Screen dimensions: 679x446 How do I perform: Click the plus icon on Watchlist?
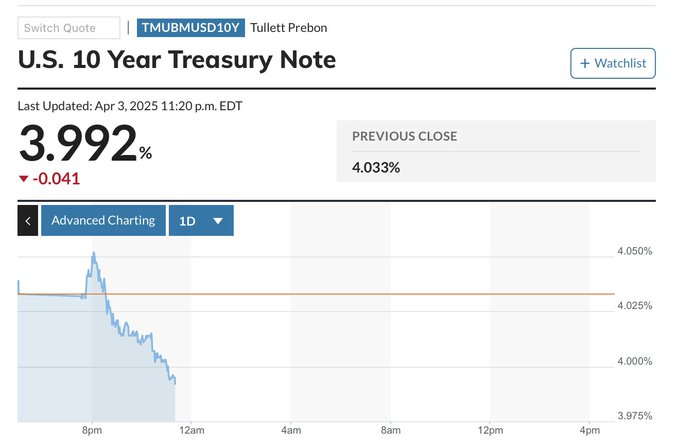584,64
